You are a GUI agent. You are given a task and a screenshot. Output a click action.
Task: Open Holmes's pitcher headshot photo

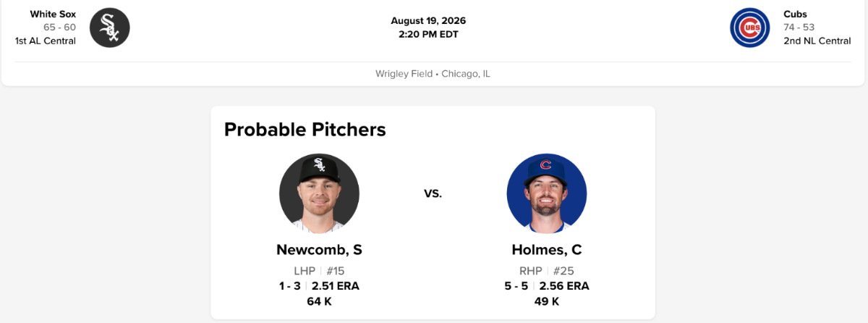coord(547,193)
